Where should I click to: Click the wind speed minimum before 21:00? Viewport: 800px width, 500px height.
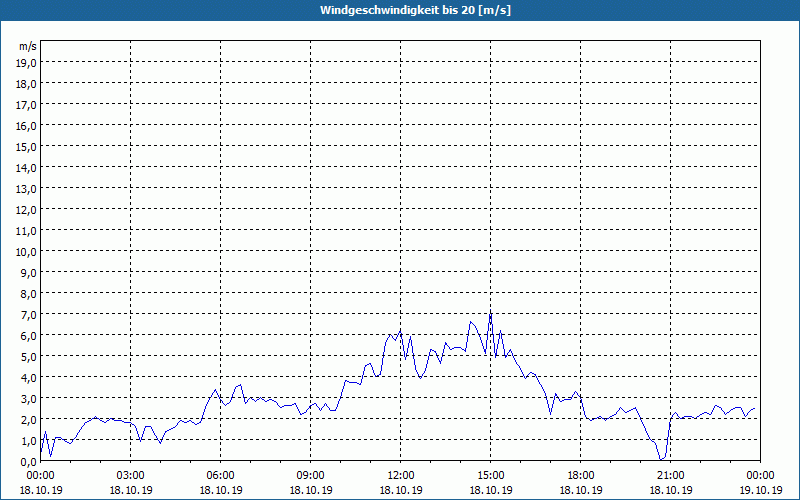click(661, 460)
